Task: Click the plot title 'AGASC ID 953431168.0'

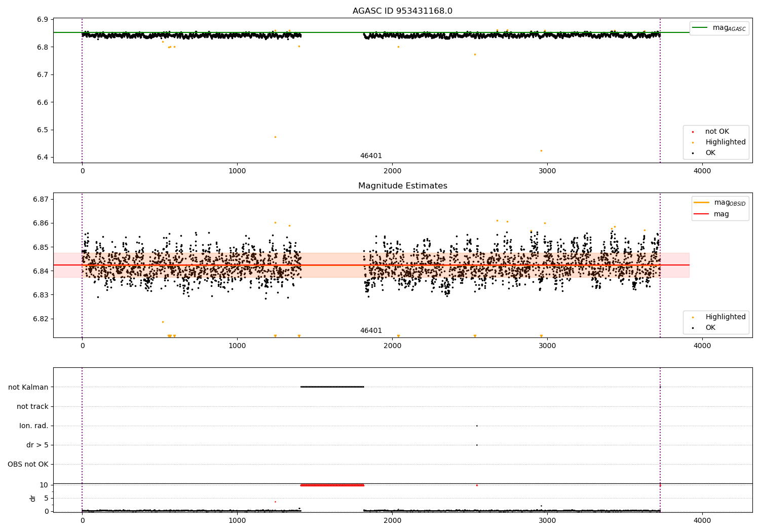Action: (402, 11)
